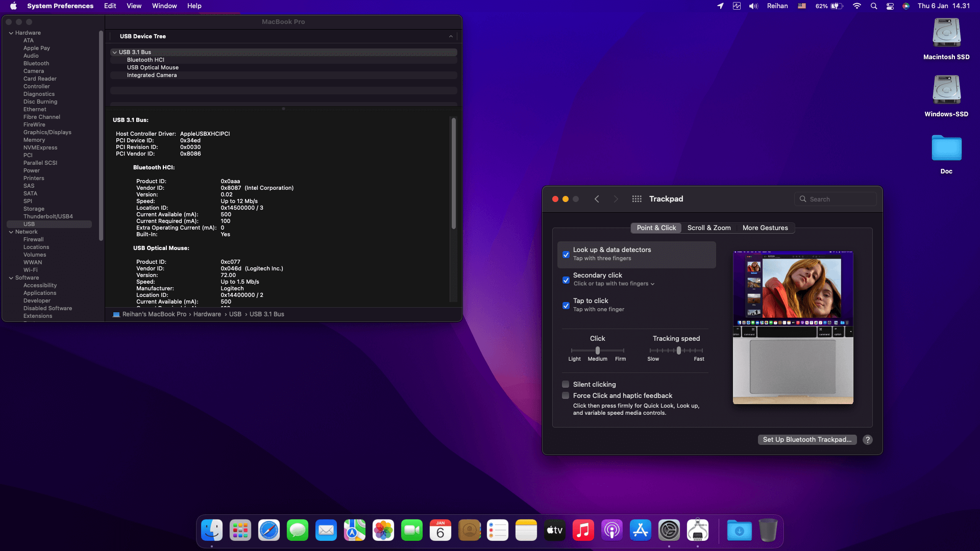
Task: Select USB Optical Mouse device row
Action: point(283,67)
